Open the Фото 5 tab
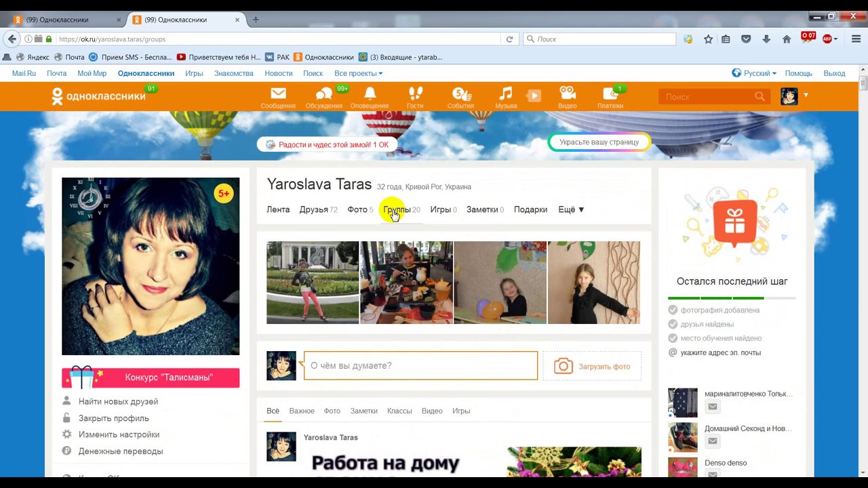 [360, 209]
